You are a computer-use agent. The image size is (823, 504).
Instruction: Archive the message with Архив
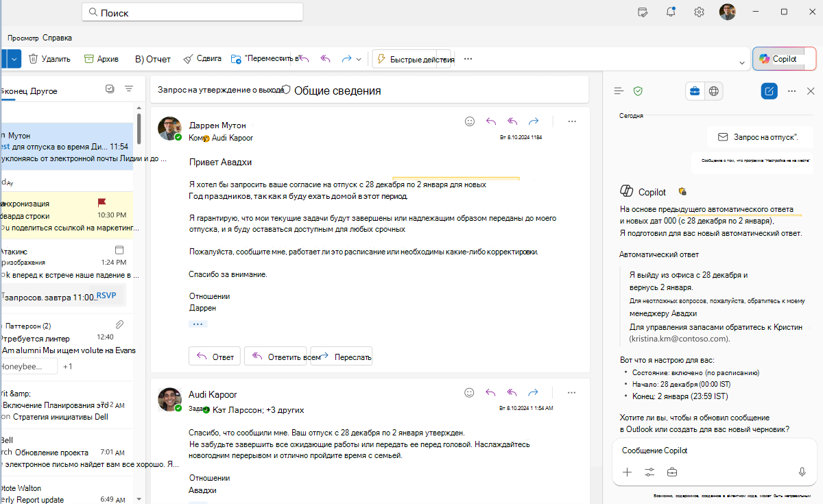point(102,59)
